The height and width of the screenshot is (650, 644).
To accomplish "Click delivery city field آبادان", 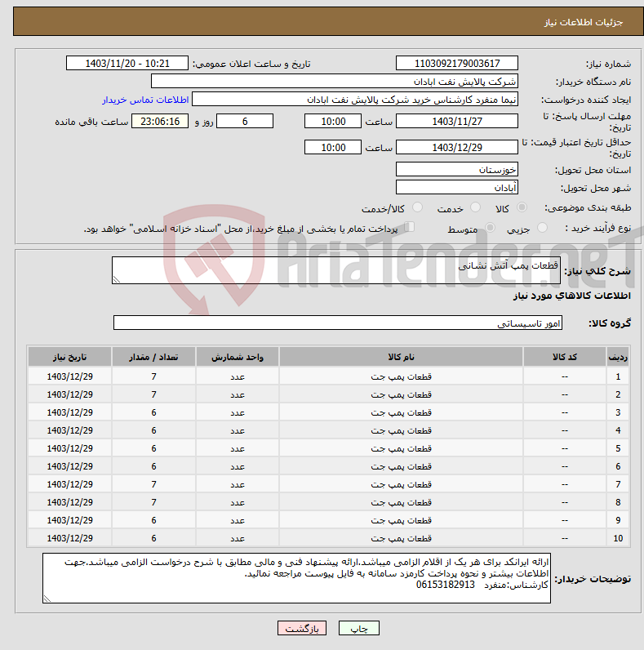I will pos(457,187).
